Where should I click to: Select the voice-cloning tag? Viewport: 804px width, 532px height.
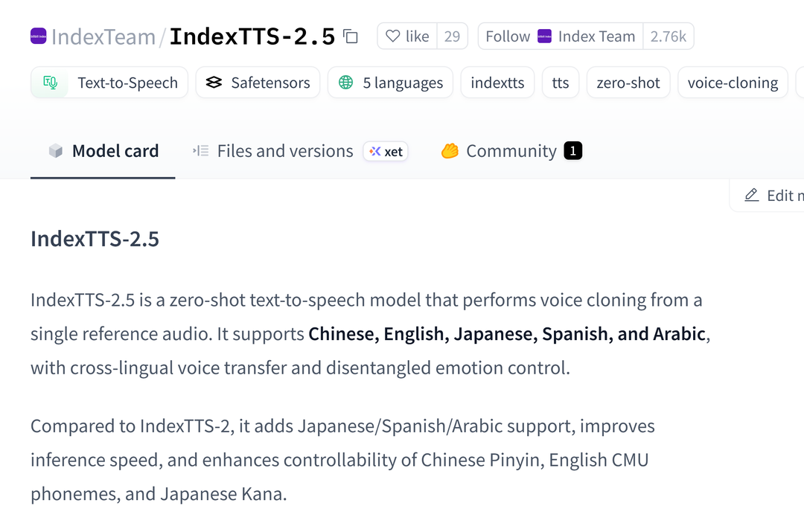733,83
